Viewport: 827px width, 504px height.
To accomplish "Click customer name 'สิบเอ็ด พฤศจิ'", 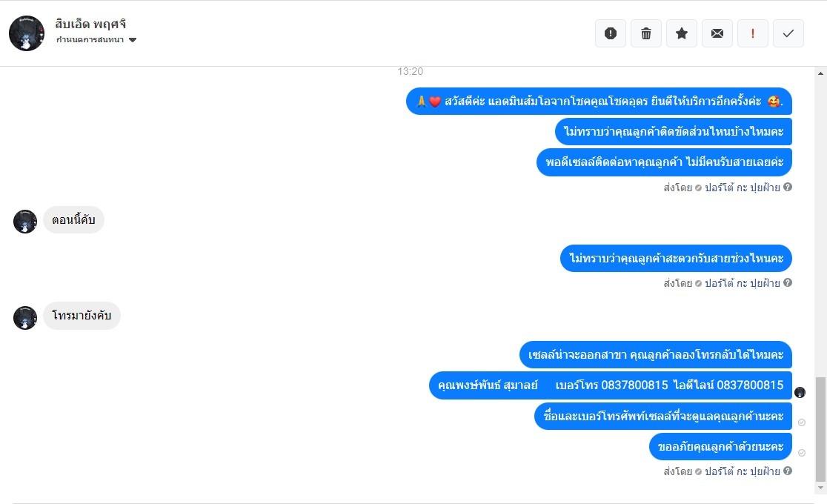I will coord(90,24).
